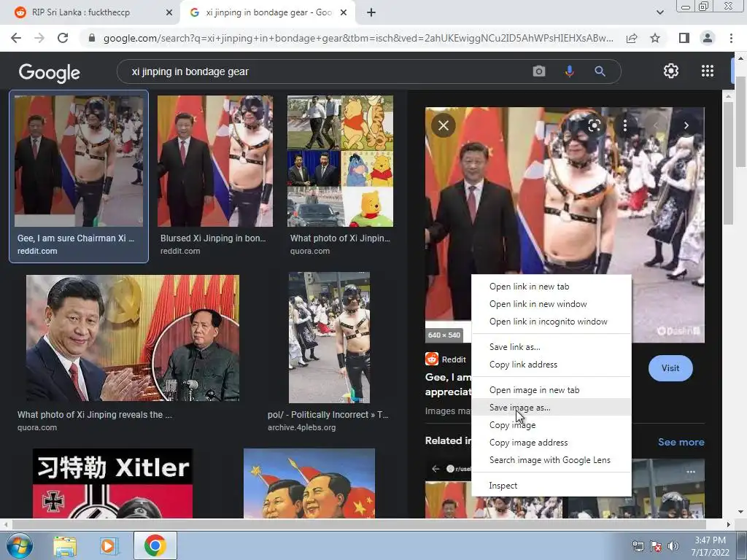Start voice search with microphone icon
This screenshot has width=747, height=560.
[569, 71]
